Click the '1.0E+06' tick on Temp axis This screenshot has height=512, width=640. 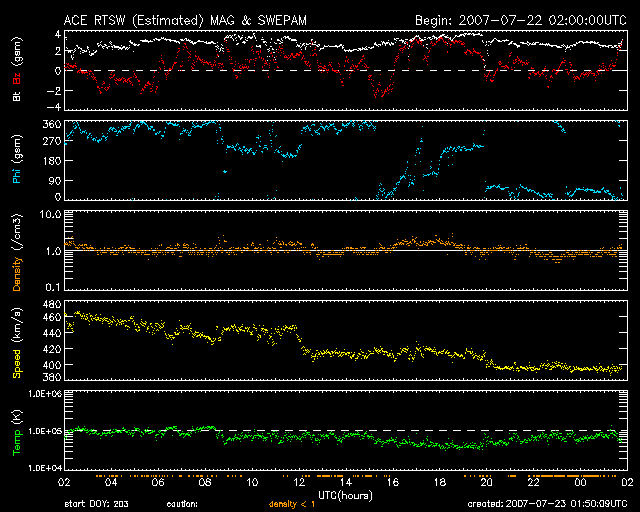click(45, 394)
